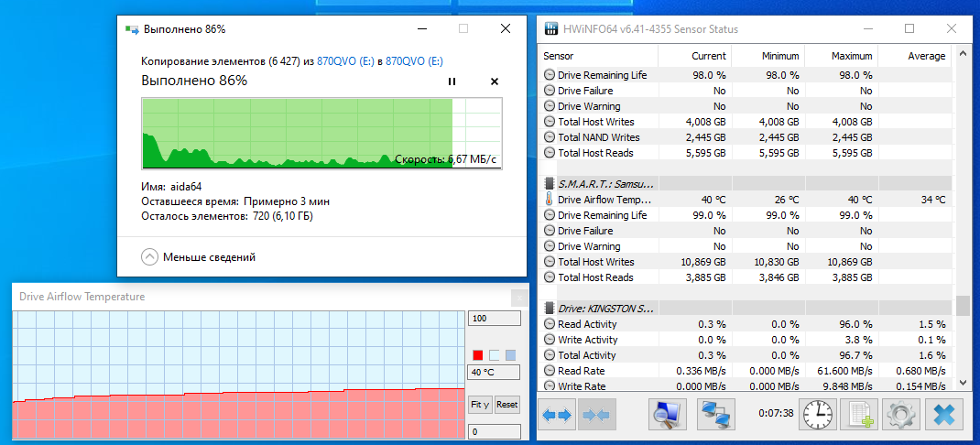Click the 26 °C minimum temperature value

click(x=786, y=200)
